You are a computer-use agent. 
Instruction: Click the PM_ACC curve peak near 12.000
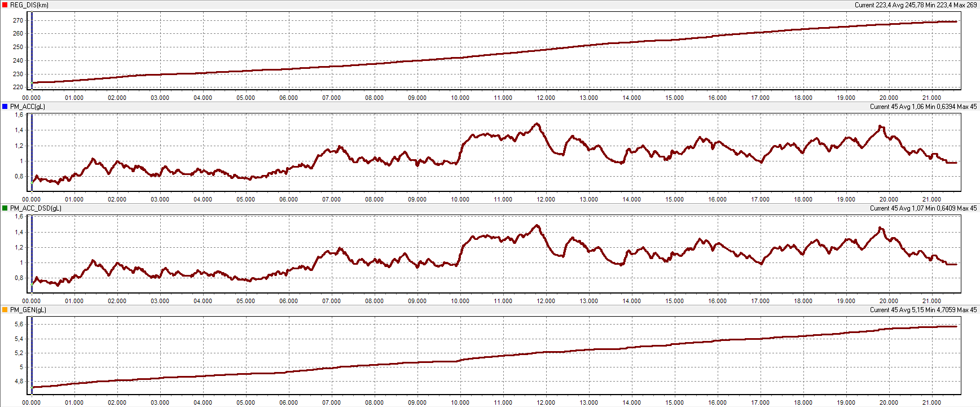[x=537, y=124]
